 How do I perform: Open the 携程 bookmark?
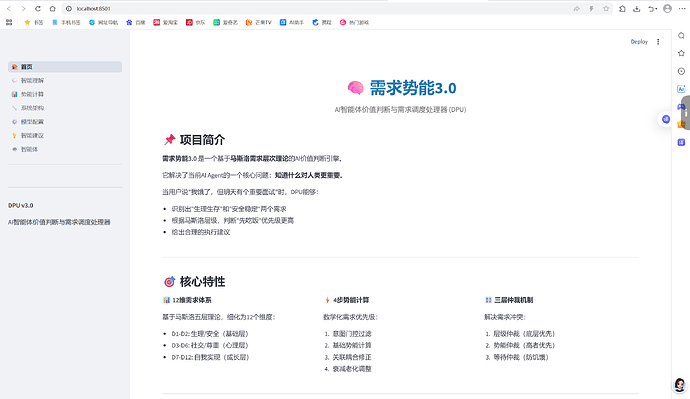tap(322, 22)
